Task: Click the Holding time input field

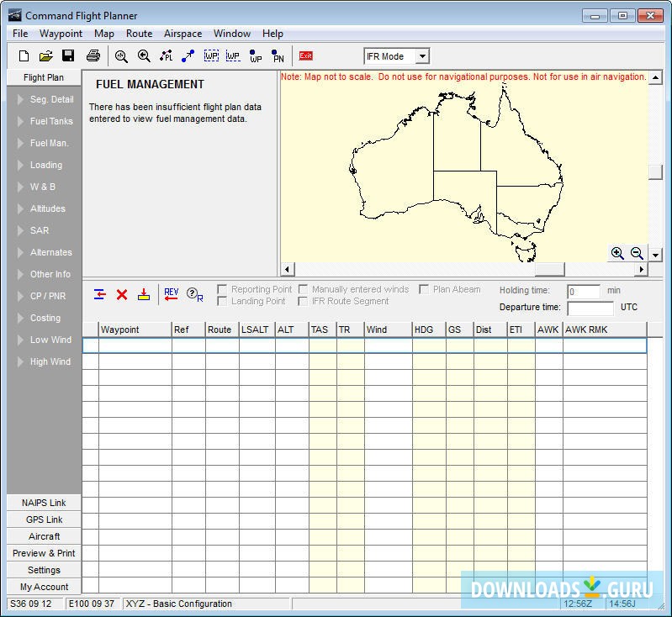Action: (584, 292)
